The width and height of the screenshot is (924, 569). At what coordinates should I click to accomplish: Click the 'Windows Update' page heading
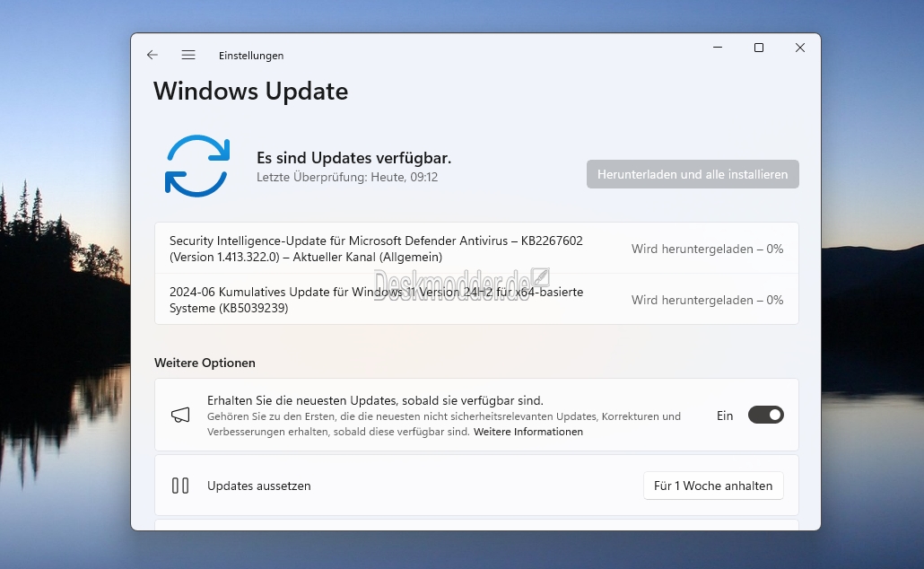(250, 92)
